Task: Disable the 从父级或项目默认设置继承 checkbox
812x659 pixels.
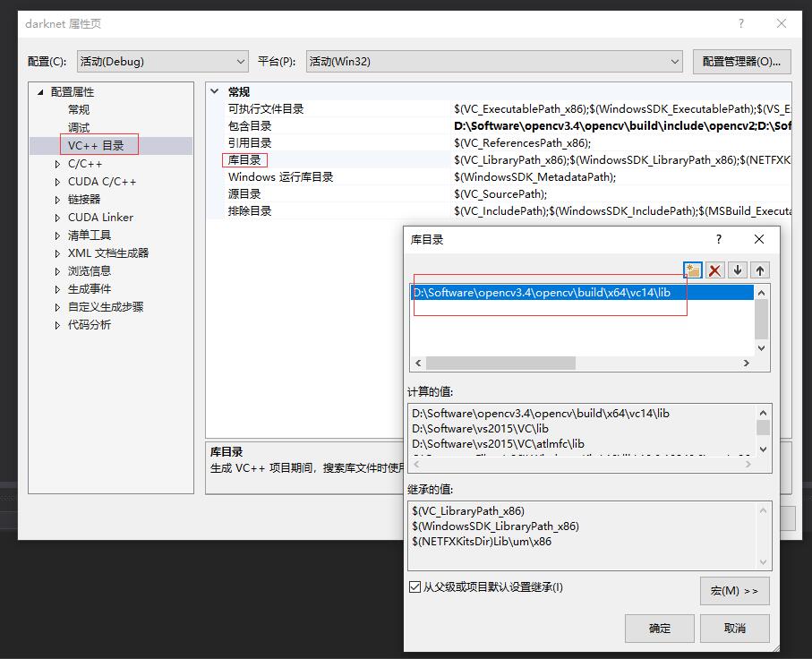Action: (x=415, y=586)
